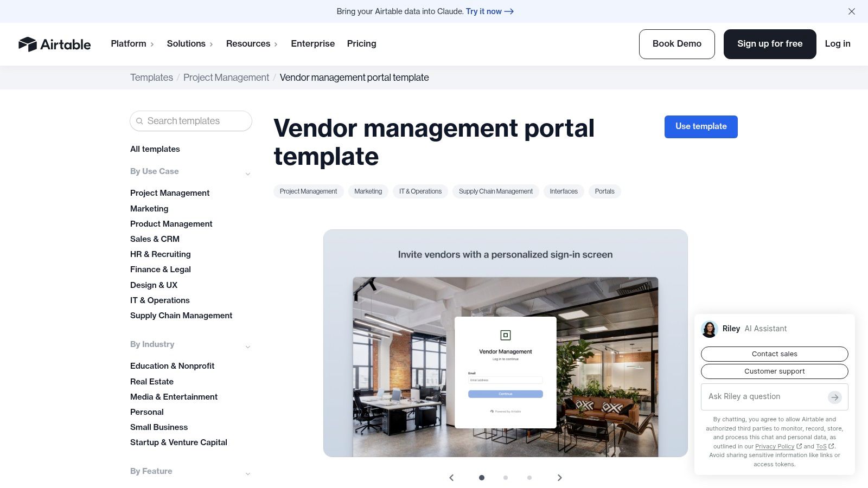Expand the Resources menu

pos(252,44)
